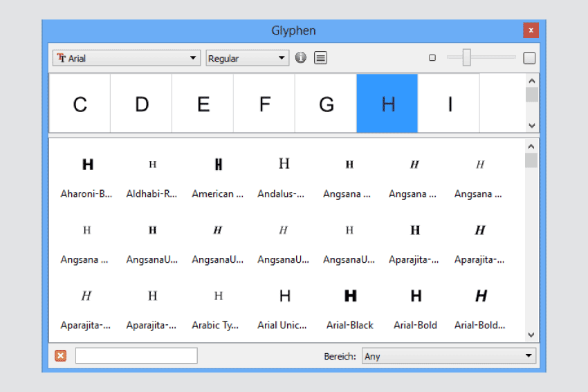Screen dimensions: 588x392
Task: Pick the Aparajita sample with bold italic H
Action: coord(480,243)
